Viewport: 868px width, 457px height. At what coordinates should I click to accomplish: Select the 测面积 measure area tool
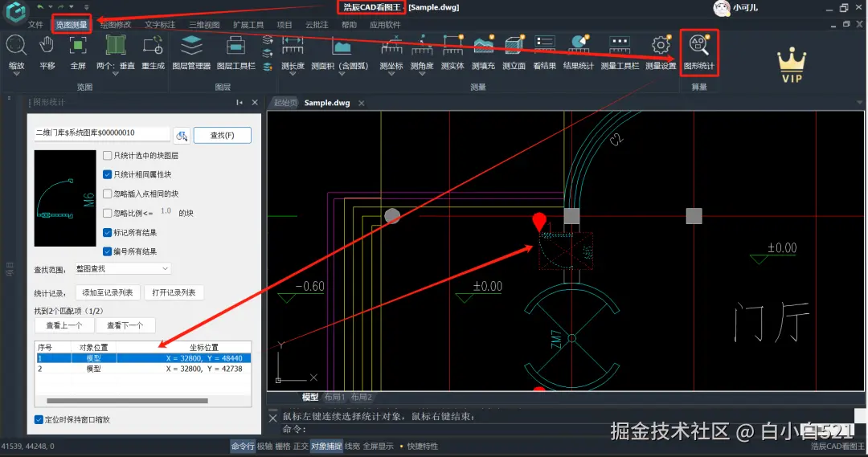[341, 46]
